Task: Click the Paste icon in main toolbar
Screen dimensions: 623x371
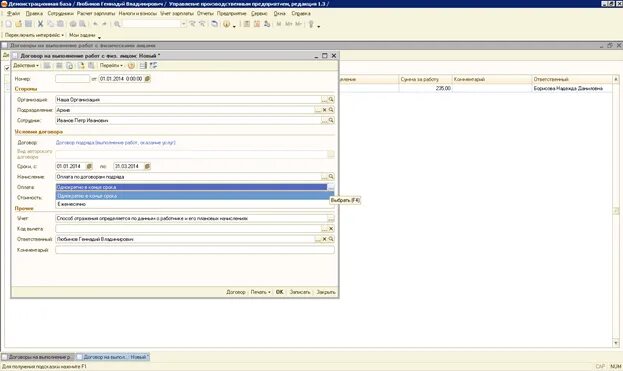Action: [x=60, y=24]
